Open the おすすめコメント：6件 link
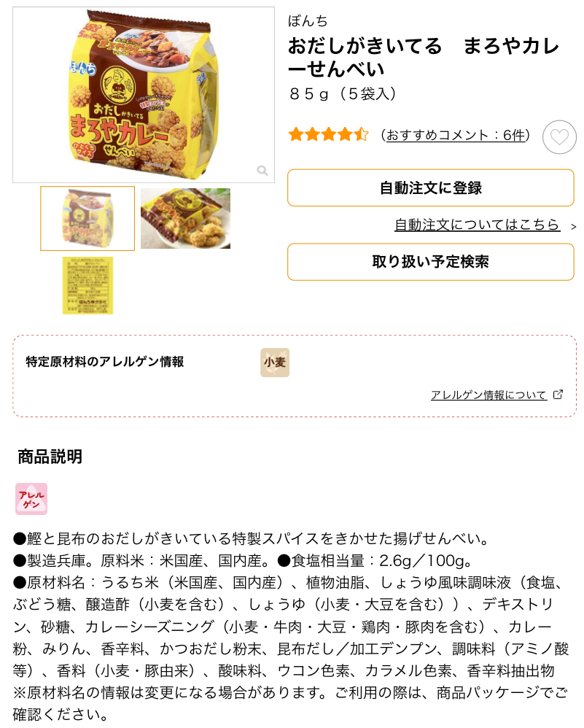 (456, 135)
